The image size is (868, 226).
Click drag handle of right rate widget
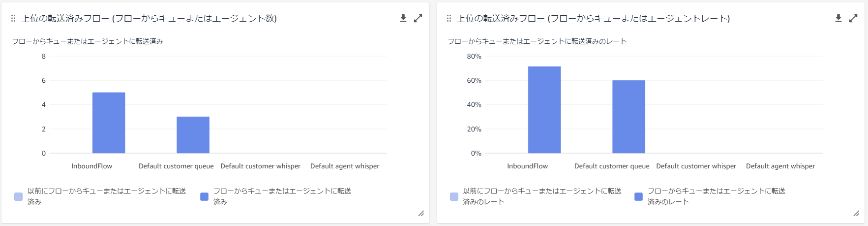point(449,18)
